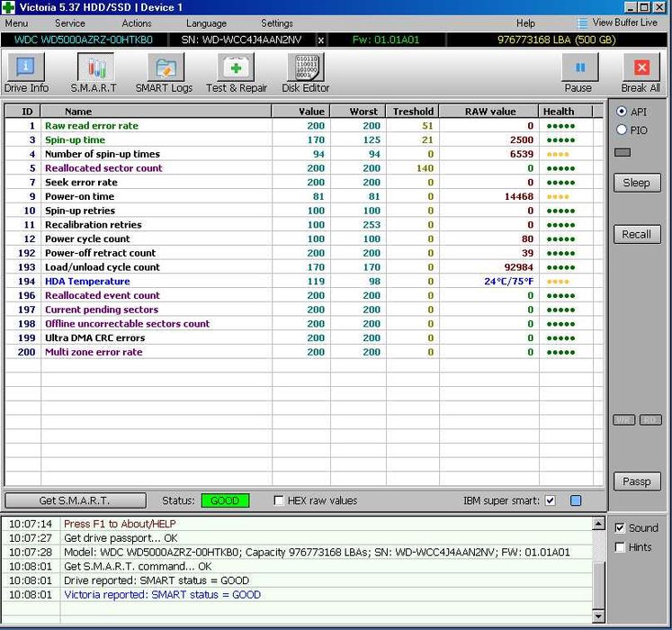The image size is (672, 630).
Task: Select Current pending sectors row
Action: tap(303, 310)
